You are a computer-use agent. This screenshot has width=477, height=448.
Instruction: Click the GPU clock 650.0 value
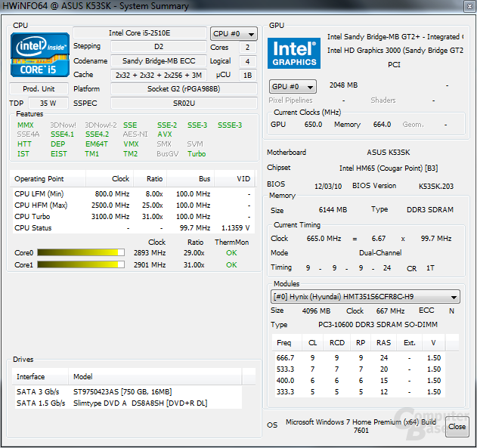click(313, 125)
